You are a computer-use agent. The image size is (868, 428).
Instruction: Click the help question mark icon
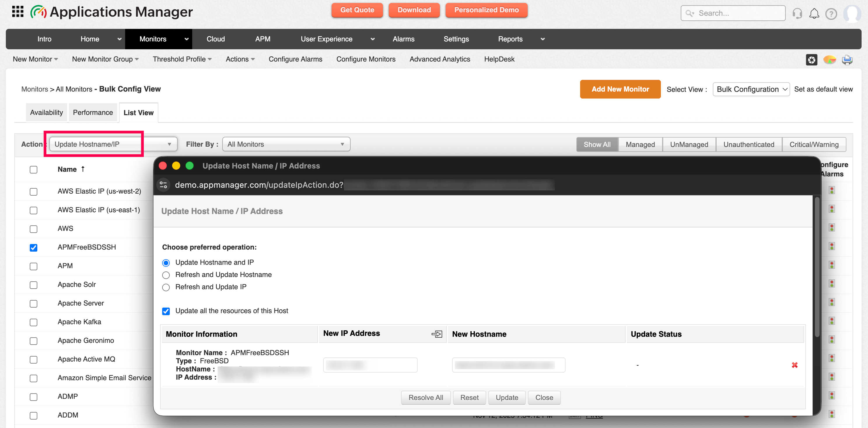(x=831, y=14)
